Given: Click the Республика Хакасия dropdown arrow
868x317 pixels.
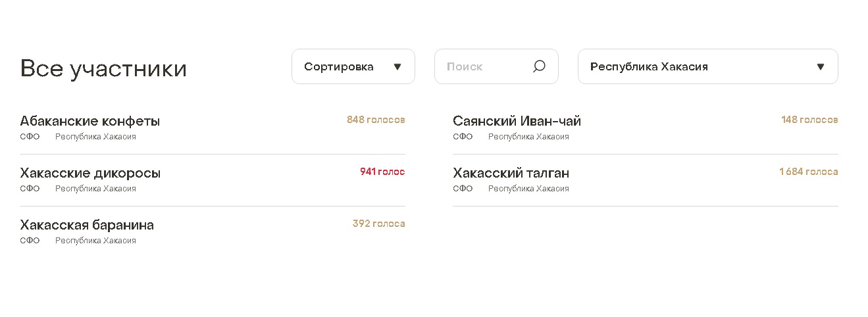Looking at the screenshot, I should coord(821,66).
